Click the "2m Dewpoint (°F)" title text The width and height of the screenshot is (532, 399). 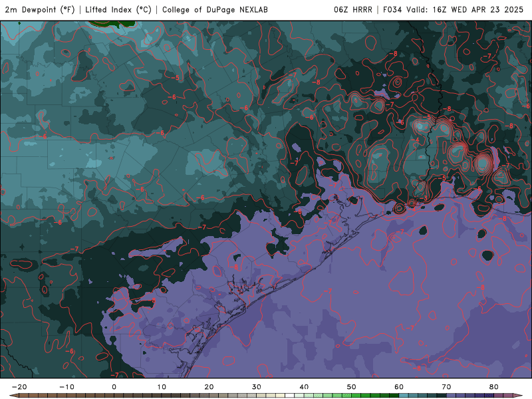click(40, 9)
